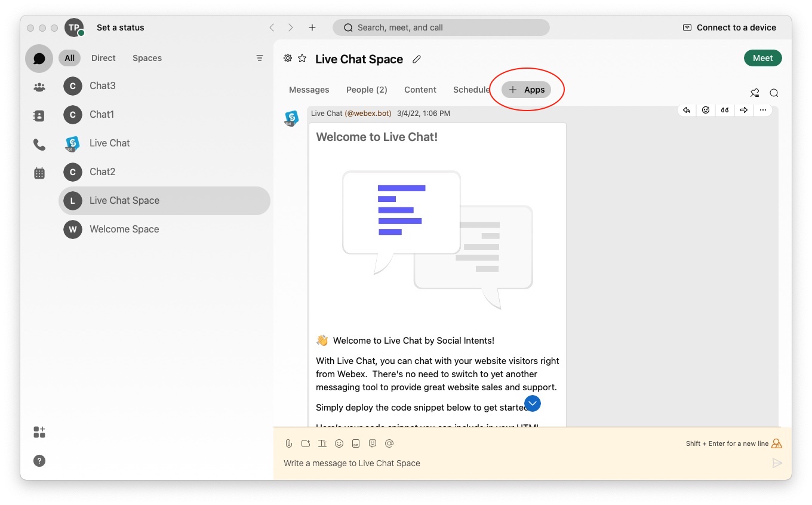Image resolution: width=812 pixels, height=505 pixels.
Task: Open the Apps hub icon in sidebar
Action: pyautogui.click(x=39, y=432)
